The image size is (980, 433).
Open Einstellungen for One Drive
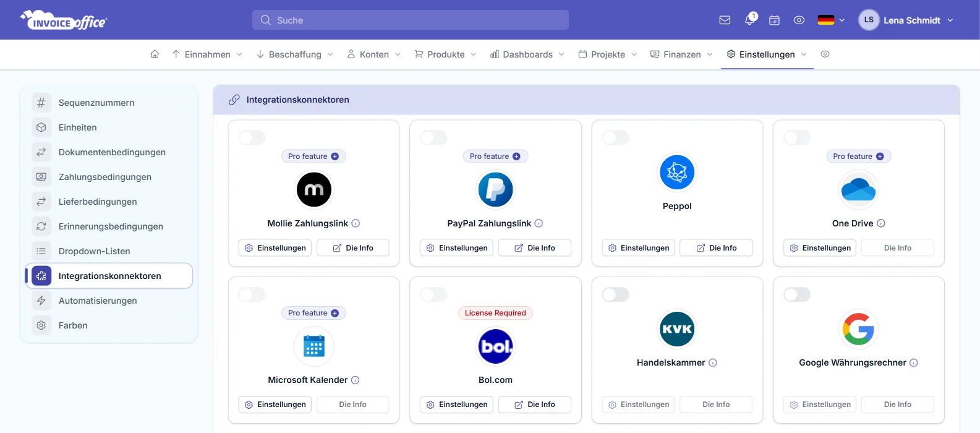(x=820, y=248)
